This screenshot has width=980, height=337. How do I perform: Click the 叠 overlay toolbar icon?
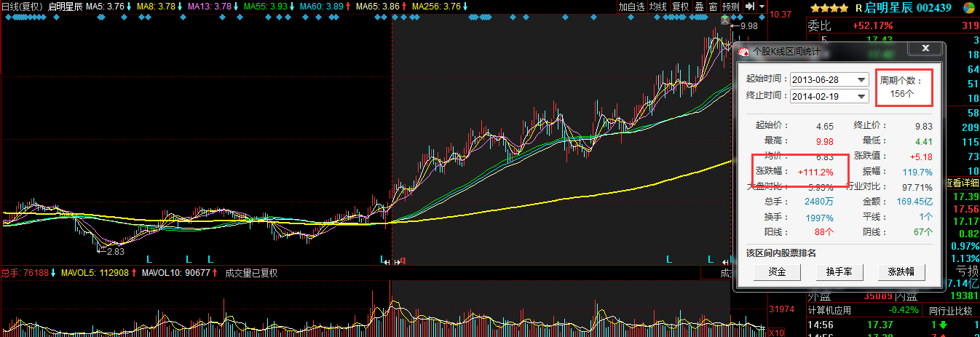(699, 7)
